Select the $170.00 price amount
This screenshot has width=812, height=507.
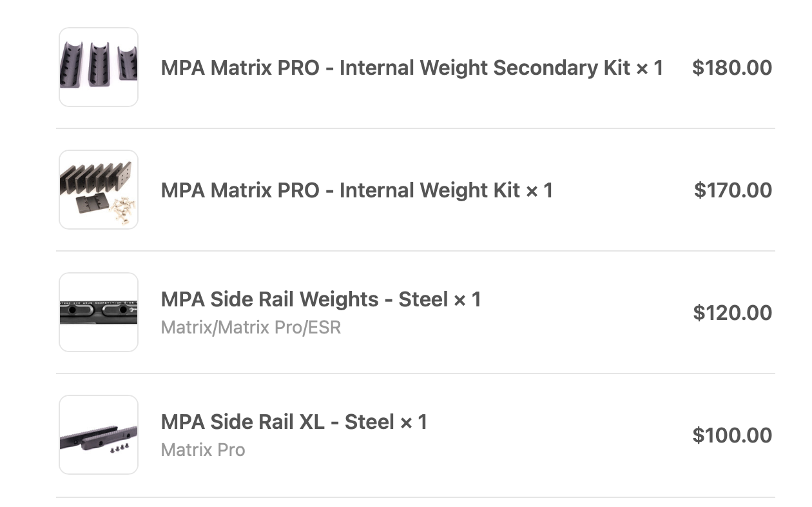pos(733,190)
